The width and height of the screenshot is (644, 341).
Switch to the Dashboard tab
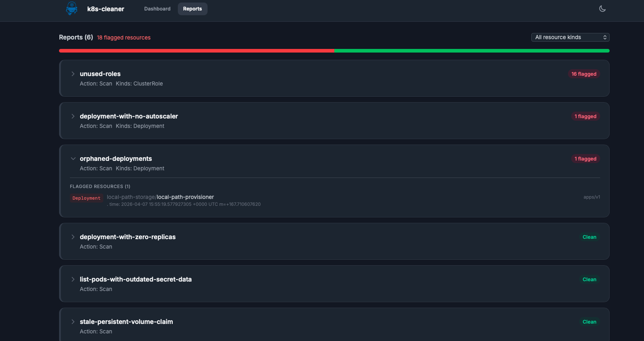(x=157, y=8)
